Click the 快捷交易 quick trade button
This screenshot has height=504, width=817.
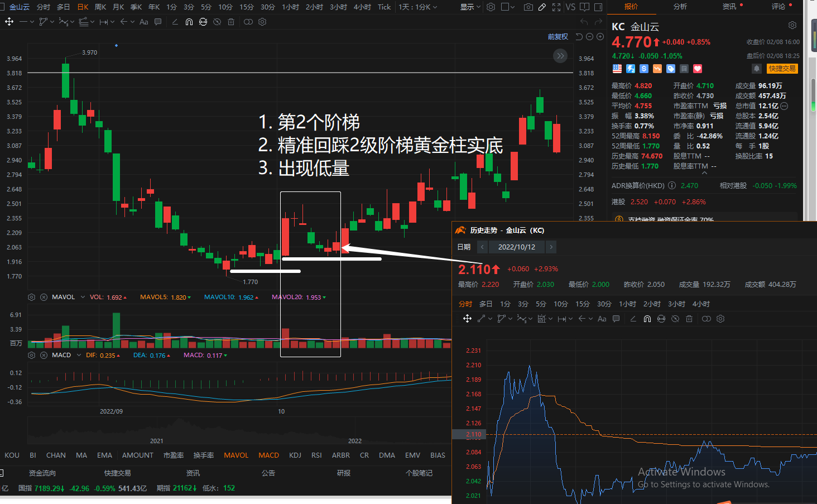click(782, 69)
